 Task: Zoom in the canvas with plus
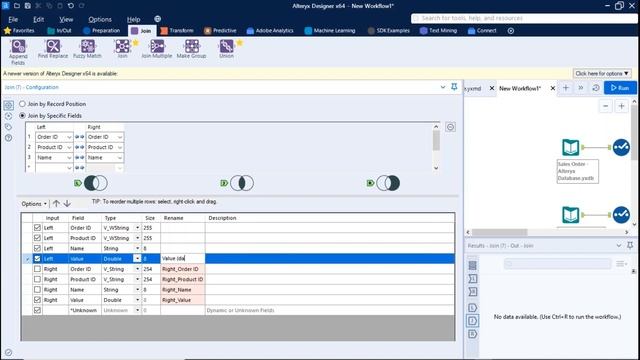(x=621, y=106)
